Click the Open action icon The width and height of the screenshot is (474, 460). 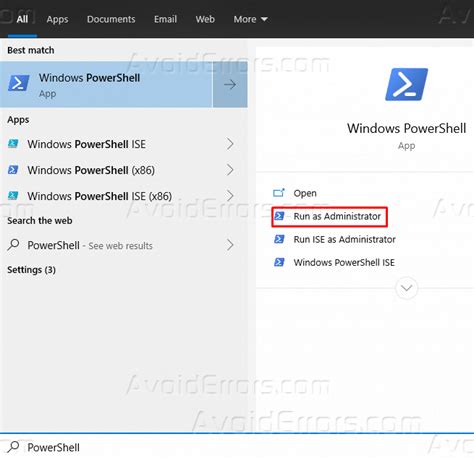point(279,193)
